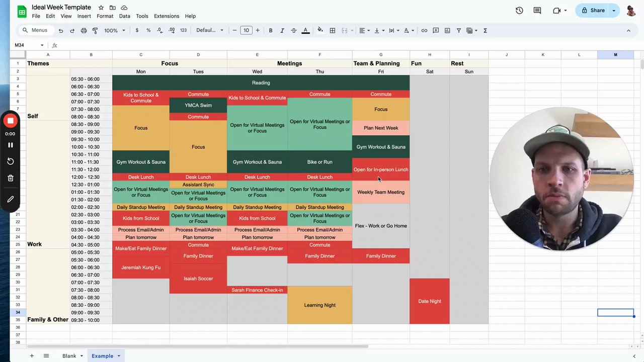Screen dimensions: 644x362
Task: Restart the recording with rewind icon
Action: pos(10,161)
